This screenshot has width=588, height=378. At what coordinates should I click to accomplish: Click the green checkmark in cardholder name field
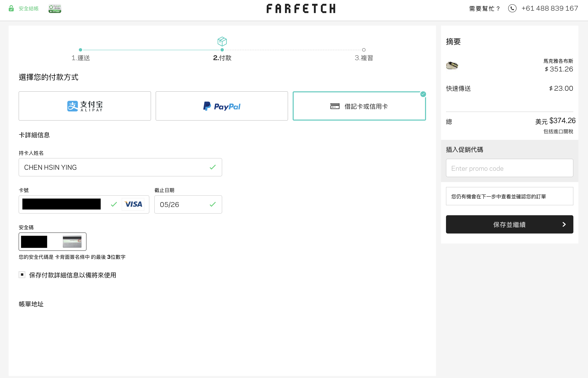[x=213, y=167]
